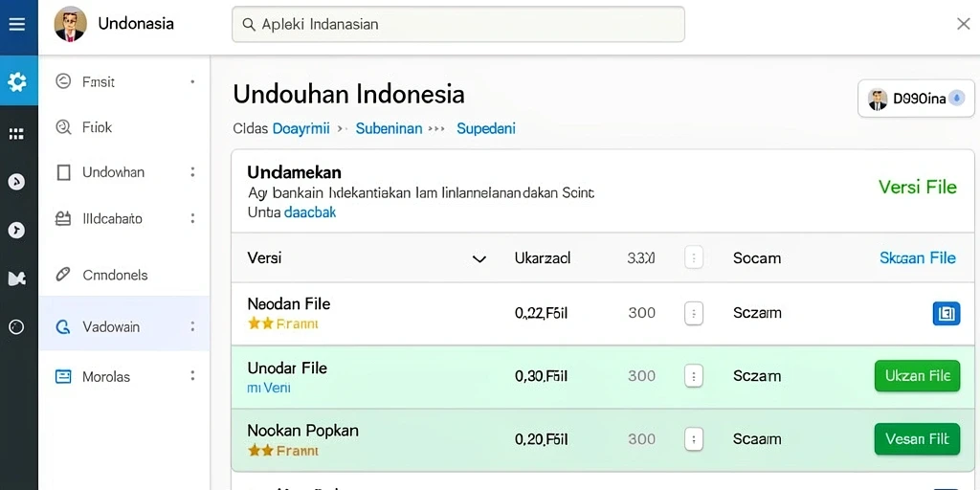Image resolution: width=980 pixels, height=490 pixels.
Task: Select the gear settings icon in dark rail
Action: click(x=17, y=81)
